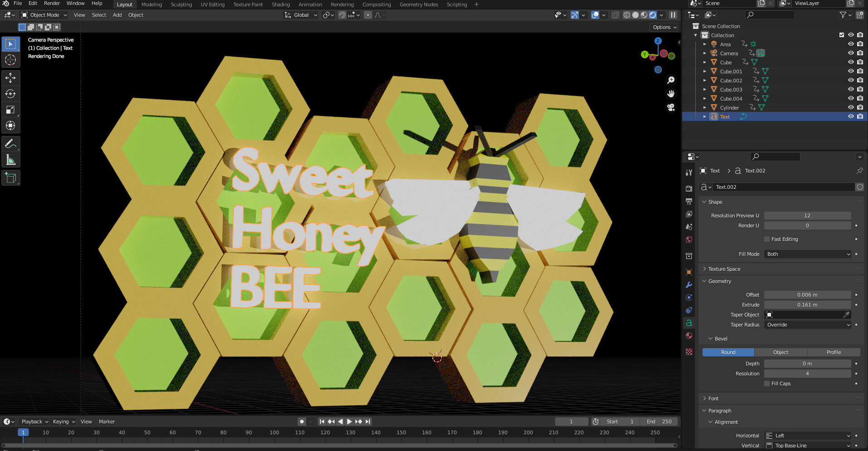The width and height of the screenshot is (868, 451).
Task: Jump to the last frame in the timeline
Action: coord(367,421)
